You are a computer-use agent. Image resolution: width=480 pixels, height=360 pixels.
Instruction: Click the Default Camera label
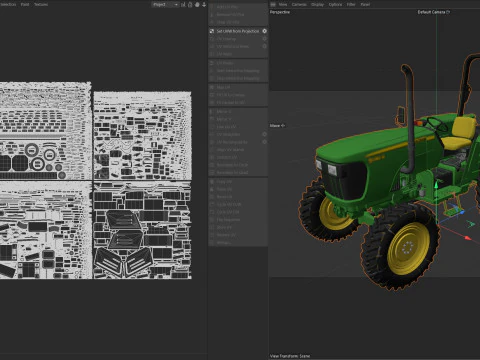pos(434,12)
